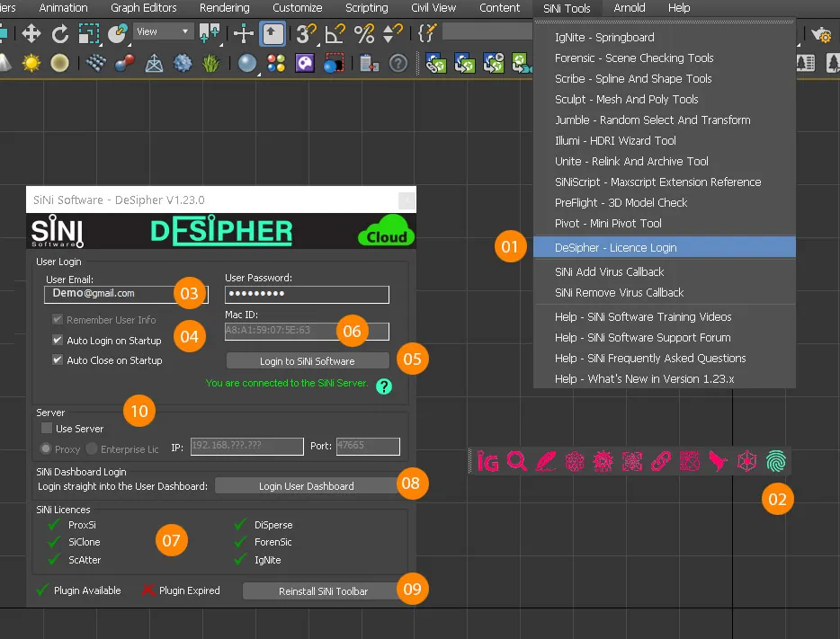Click the teal help question mark in DeSipher

tap(383, 386)
